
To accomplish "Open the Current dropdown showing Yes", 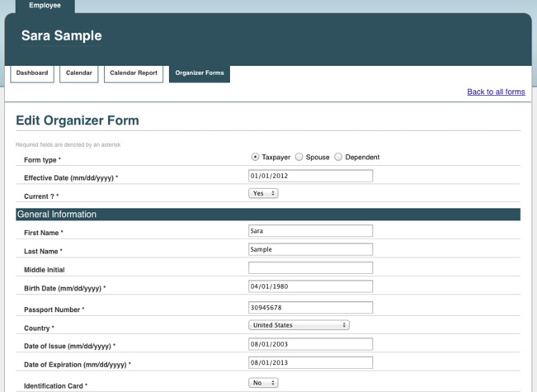I will pyautogui.click(x=263, y=193).
